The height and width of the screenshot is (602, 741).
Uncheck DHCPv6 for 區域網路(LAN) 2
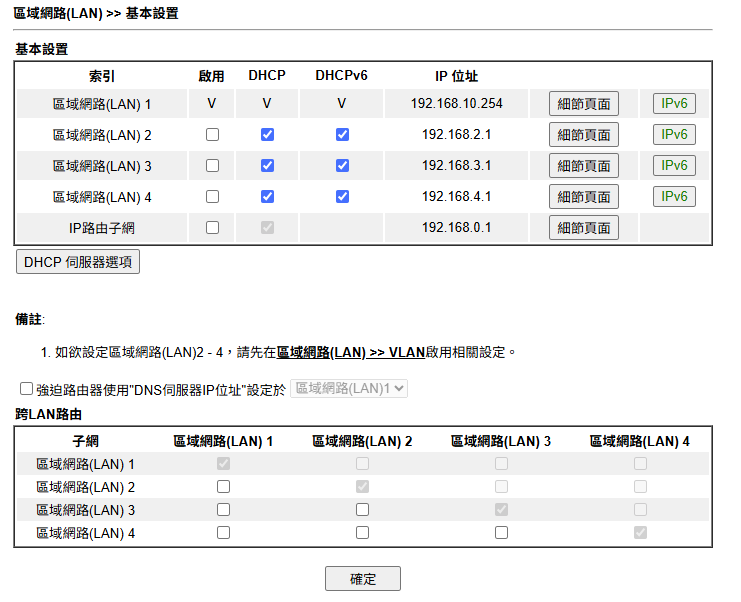point(342,135)
